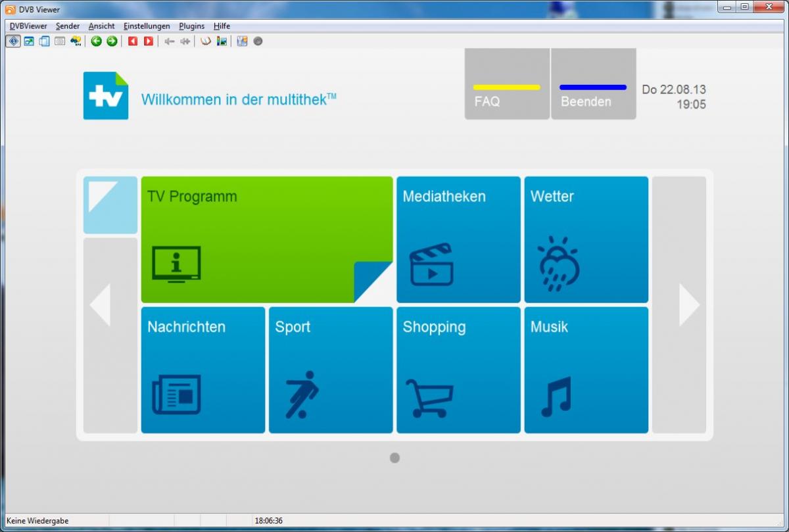Open the green TV Programm tile
789x532 pixels.
point(266,239)
